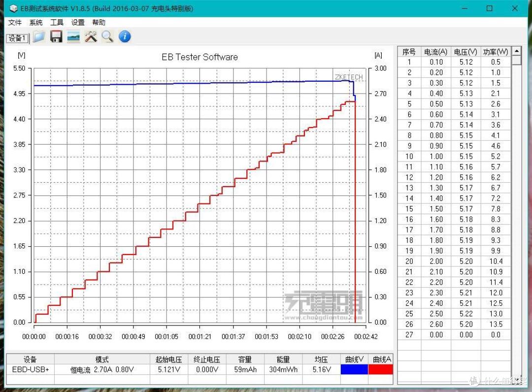Save data using the floppy disk icon
The image size is (532, 392).
pos(56,36)
